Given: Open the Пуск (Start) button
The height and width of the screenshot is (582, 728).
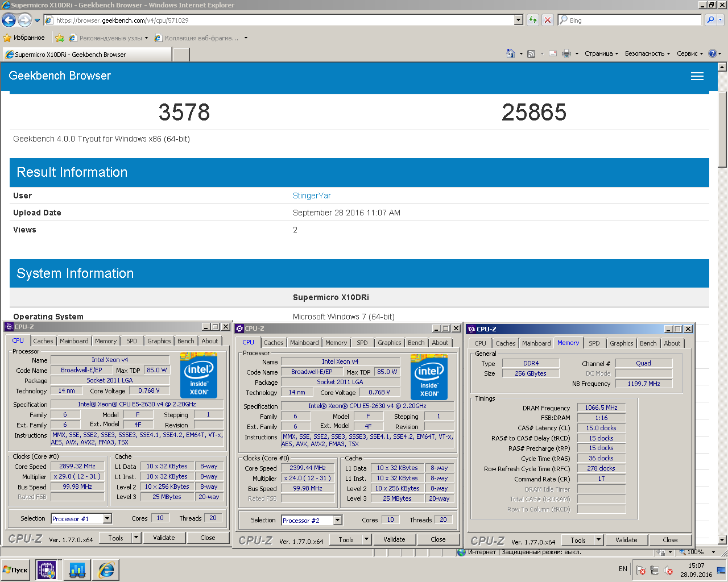Looking at the screenshot, I should pos(15,570).
